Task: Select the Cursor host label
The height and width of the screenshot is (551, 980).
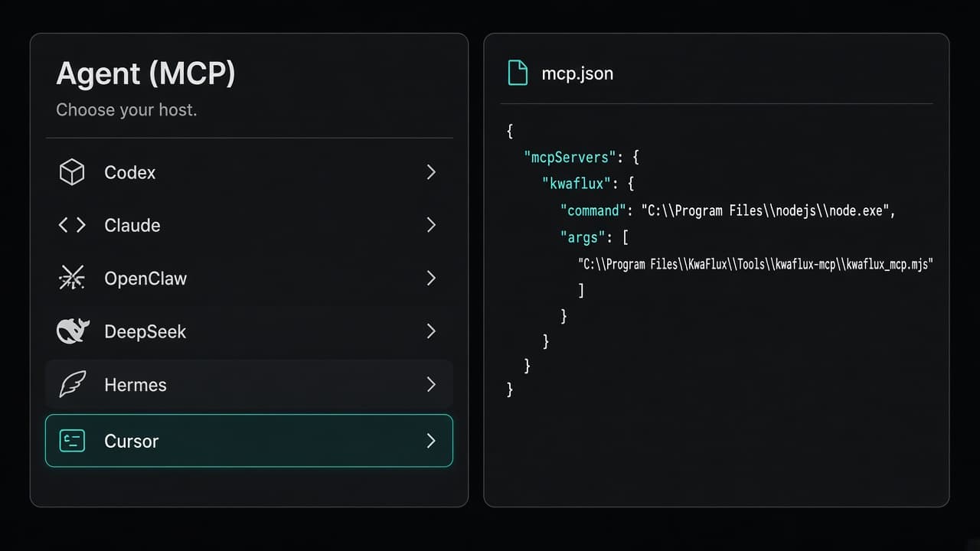Action: tap(132, 442)
